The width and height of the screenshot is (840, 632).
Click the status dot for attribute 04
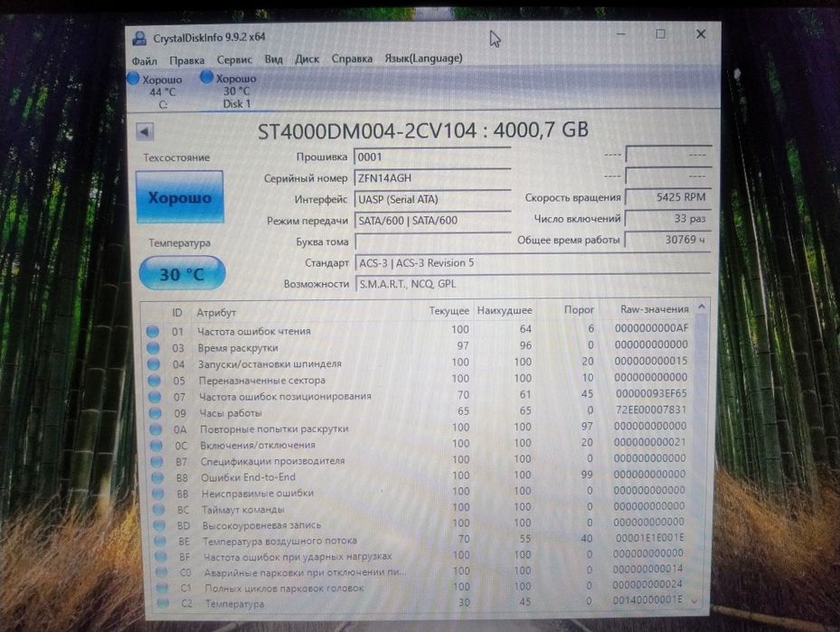click(154, 364)
